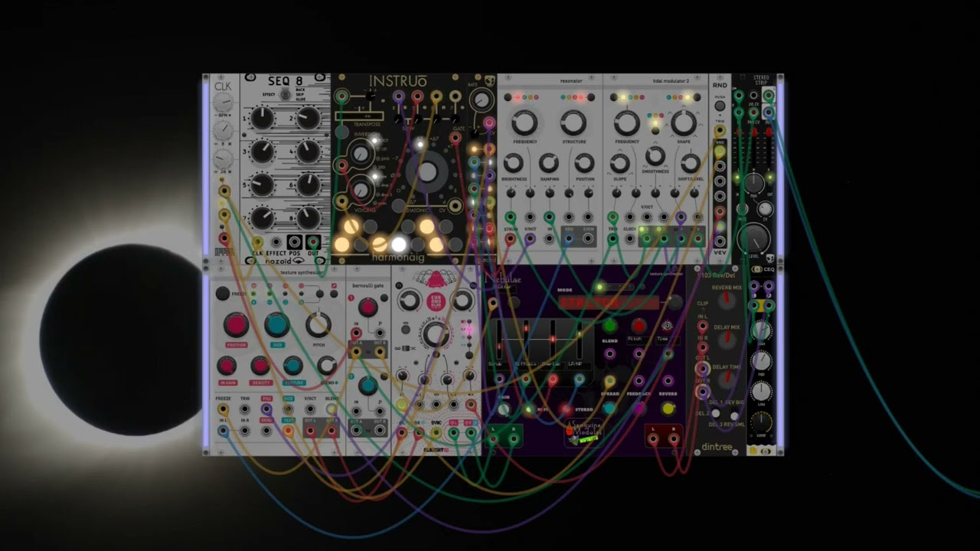Click SEQ 8 step 7 knob
The width and height of the screenshot is (980, 551).
pyautogui.click(x=262, y=218)
